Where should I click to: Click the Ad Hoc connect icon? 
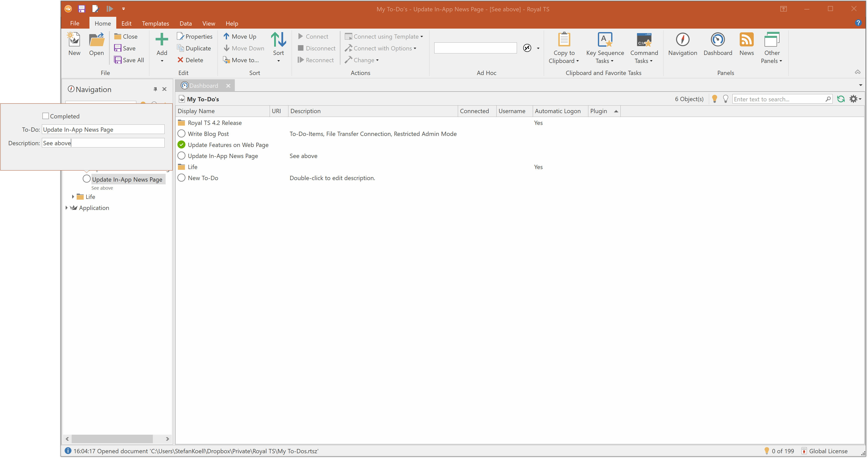(527, 48)
